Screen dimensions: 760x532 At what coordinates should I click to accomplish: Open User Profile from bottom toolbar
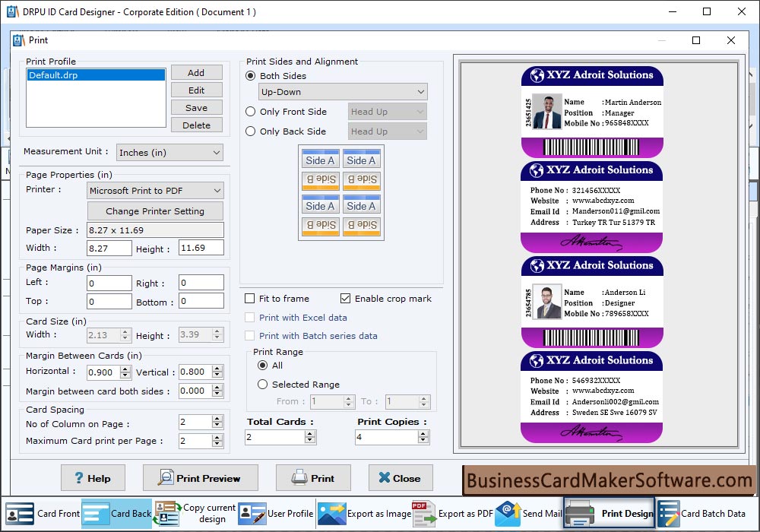[x=276, y=514]
